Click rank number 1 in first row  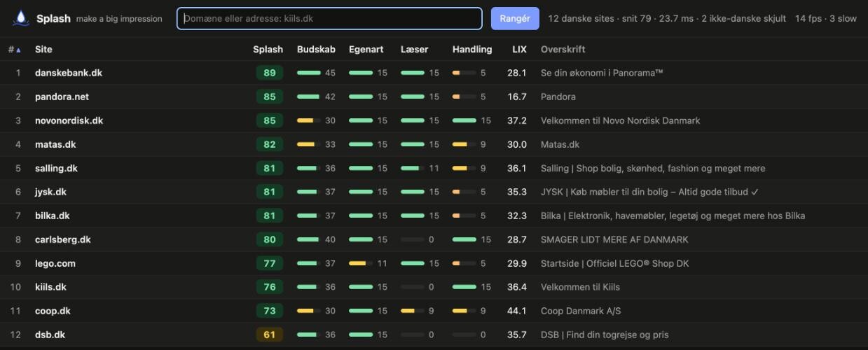pyautogui.click(x=18, y=73)
